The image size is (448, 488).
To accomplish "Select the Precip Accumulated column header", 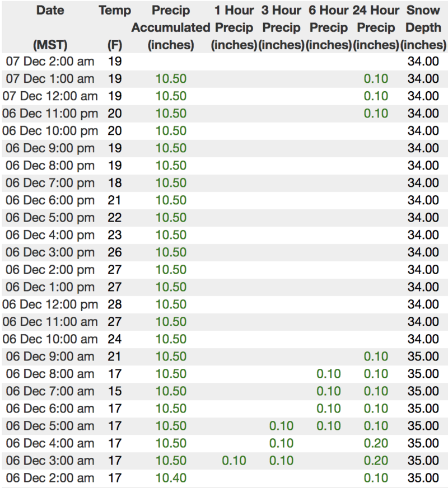I will pos(171,27).
